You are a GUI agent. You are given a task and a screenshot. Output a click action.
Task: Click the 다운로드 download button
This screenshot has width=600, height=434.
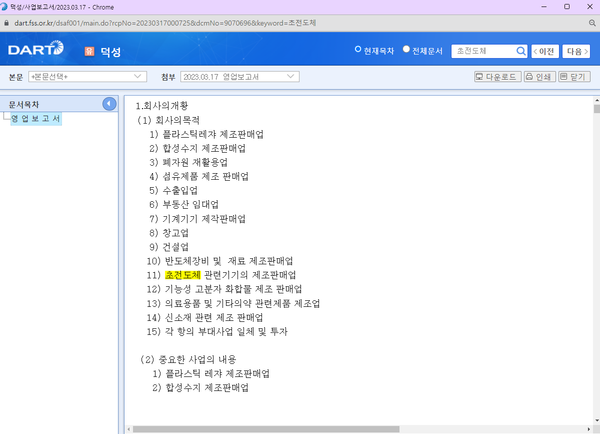coord(496,76)
